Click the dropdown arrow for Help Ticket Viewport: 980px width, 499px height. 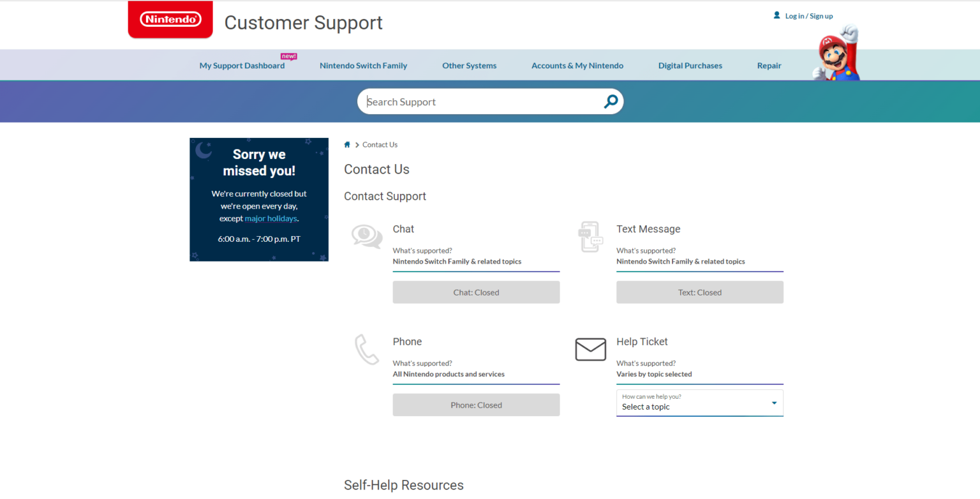pyautogui.click(x=774, y=403)
